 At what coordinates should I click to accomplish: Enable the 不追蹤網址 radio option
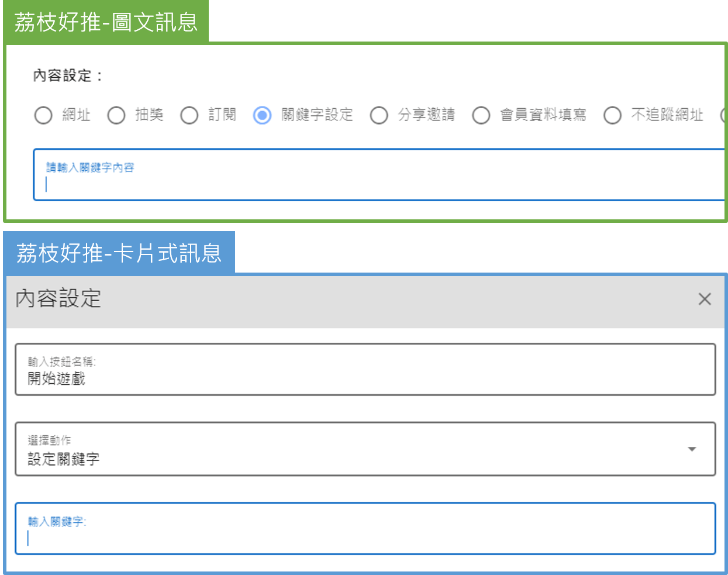pyautogui.click(x=612, y=115)
